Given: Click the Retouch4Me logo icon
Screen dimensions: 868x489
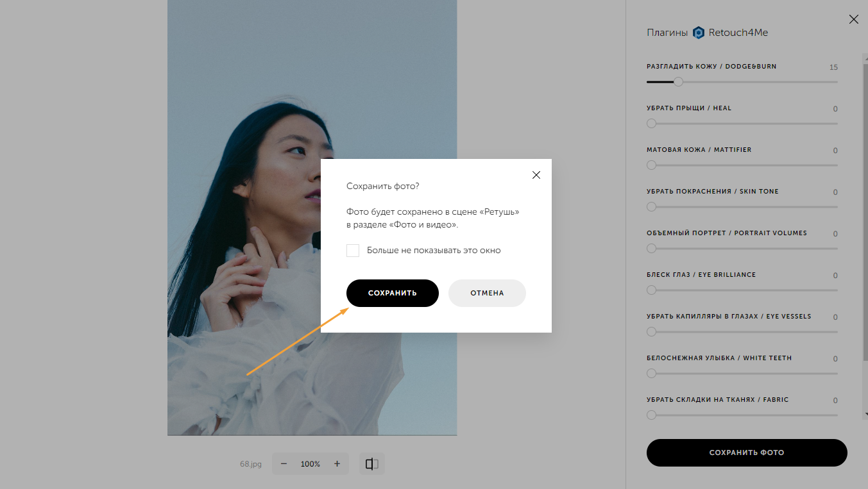Looking at the screenshot, I should pyautogui.click(x=699, y=33).
